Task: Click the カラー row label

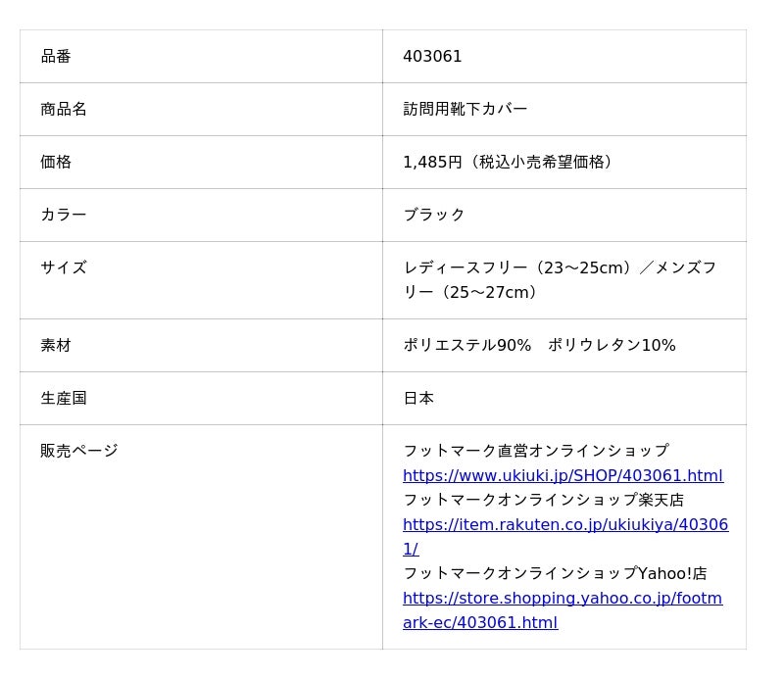Action: [x=64, y=216]
